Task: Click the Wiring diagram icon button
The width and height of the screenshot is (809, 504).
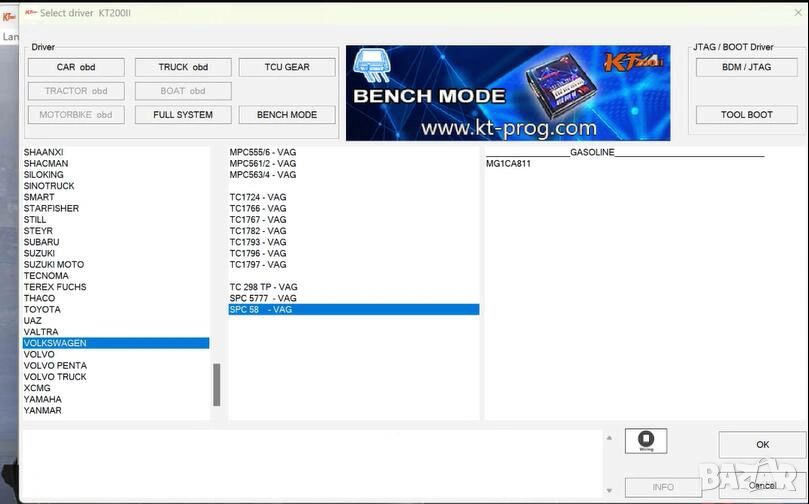Action: pos(646,440)
